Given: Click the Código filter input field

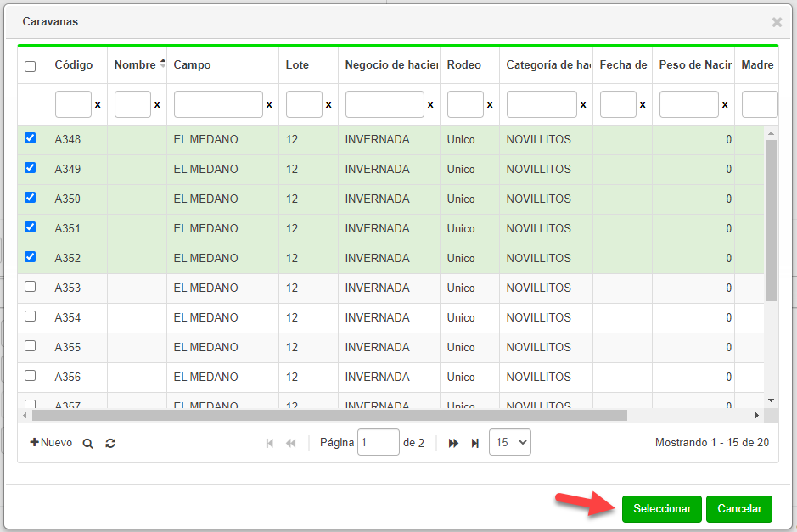Looking at the screenshot, I should (73, 104).
